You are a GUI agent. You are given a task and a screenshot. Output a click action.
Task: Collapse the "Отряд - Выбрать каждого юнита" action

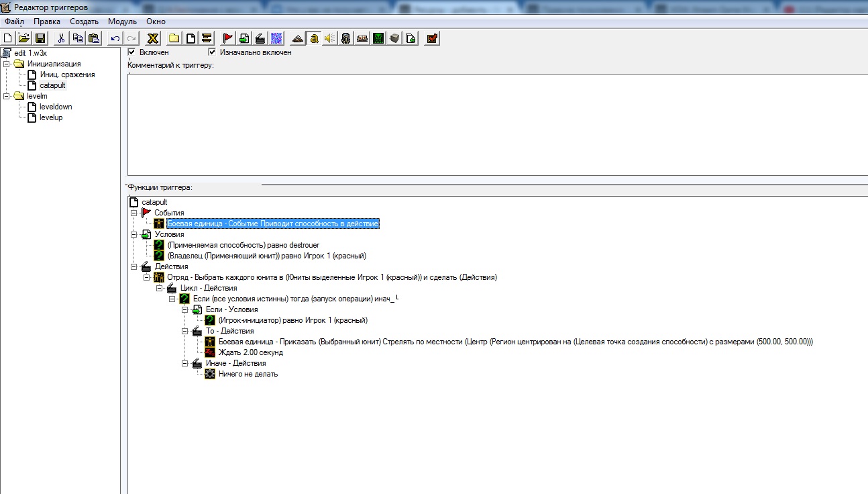pyautogui.click(x=147, y=277)
